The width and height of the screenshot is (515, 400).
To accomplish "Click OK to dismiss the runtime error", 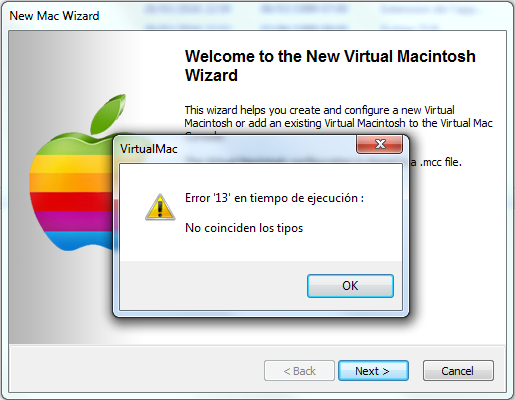I will [x=350, y=286].
